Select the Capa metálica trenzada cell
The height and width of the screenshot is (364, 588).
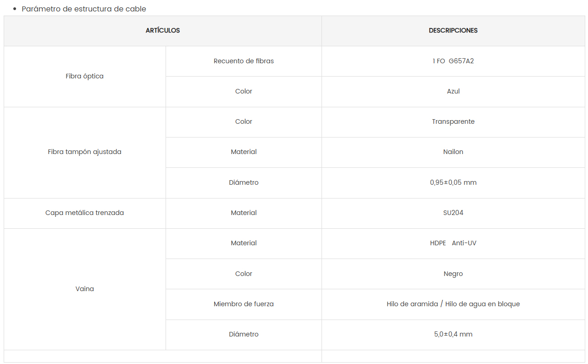click(85, 213)
